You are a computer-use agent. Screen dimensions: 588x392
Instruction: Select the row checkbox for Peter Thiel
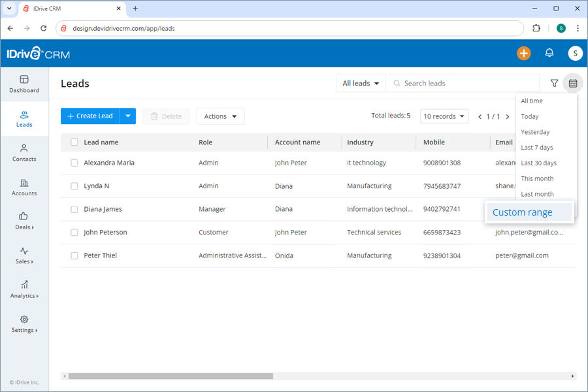74,255
